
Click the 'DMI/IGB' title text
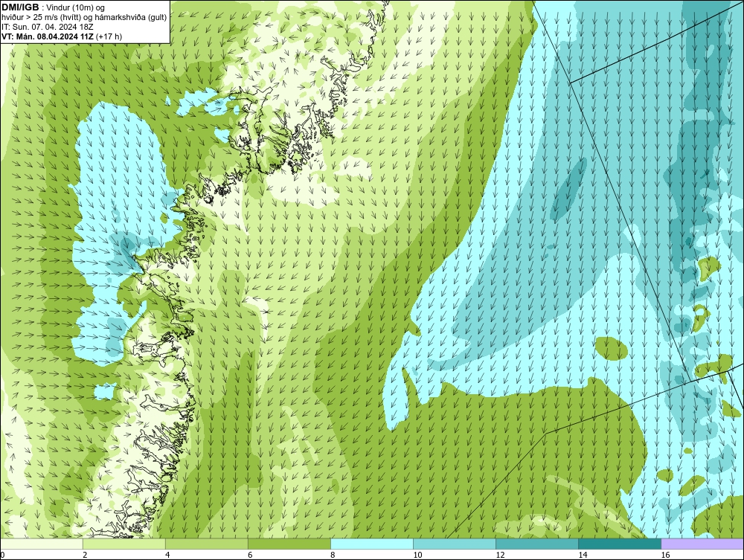pos(20,7)
